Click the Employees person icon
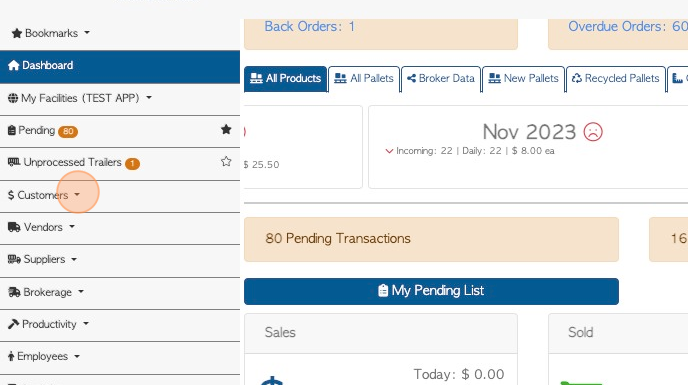688x385 pixels. 11,356
